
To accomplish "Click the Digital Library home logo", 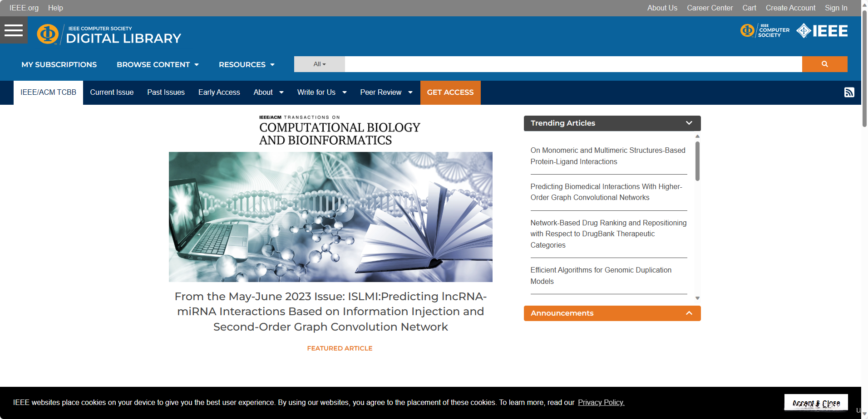I will coord(109,34).
